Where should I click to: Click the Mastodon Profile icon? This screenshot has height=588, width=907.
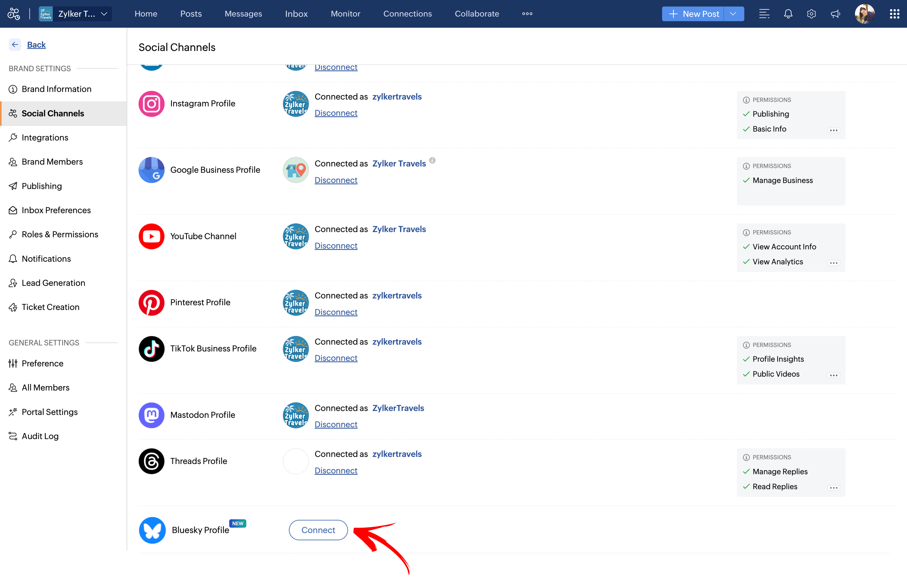point(151,415)
